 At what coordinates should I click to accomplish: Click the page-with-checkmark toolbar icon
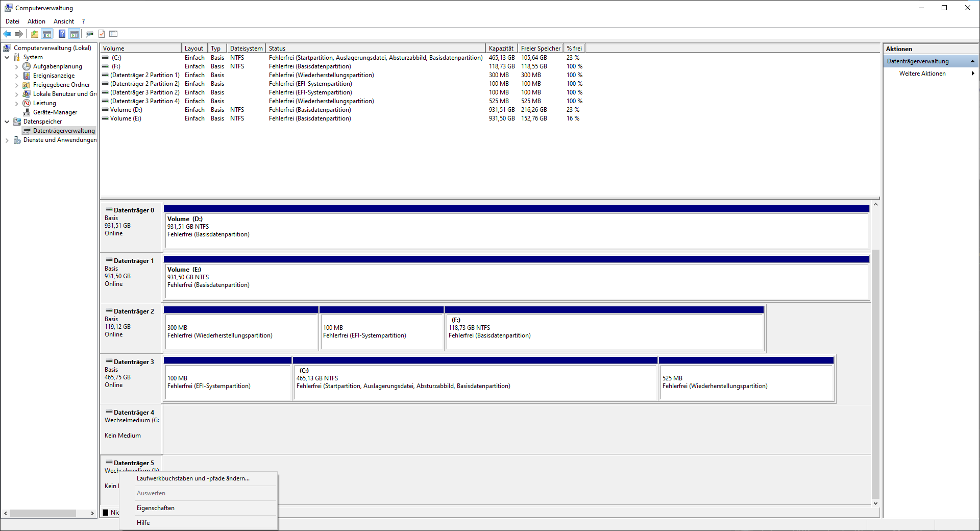tap(102, 34)
